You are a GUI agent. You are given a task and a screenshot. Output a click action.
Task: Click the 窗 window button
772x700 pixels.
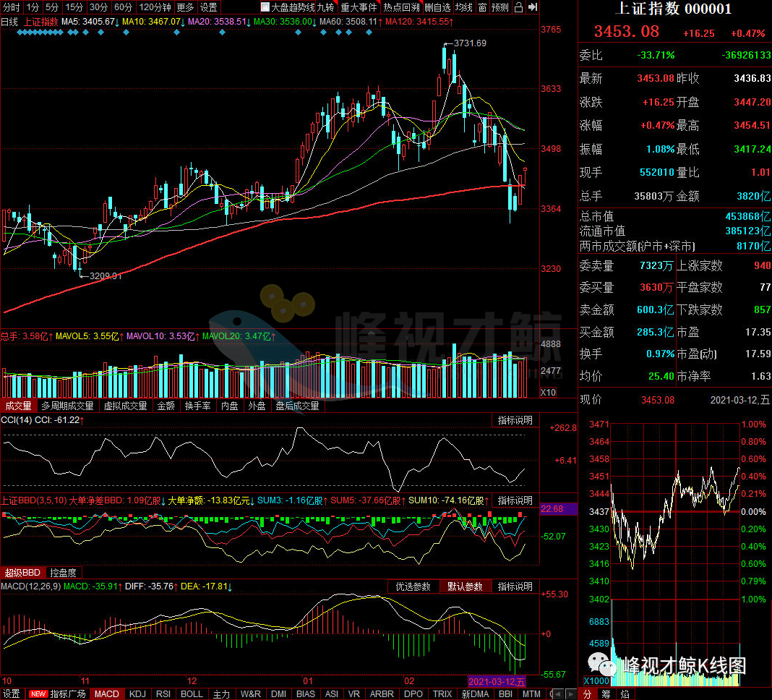pos(483,7)
